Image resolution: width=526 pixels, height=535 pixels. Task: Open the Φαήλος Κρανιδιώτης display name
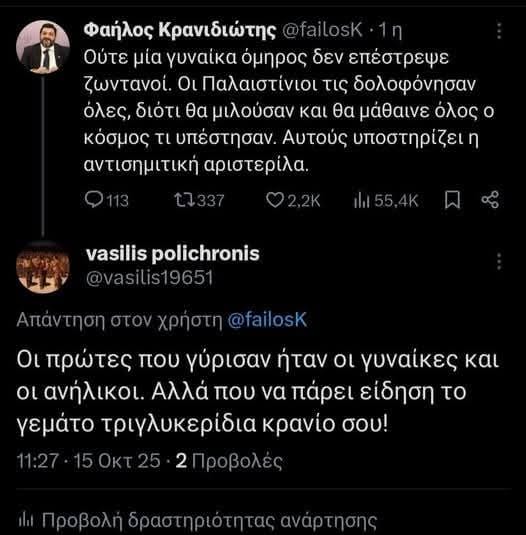[x=180, y=30]
